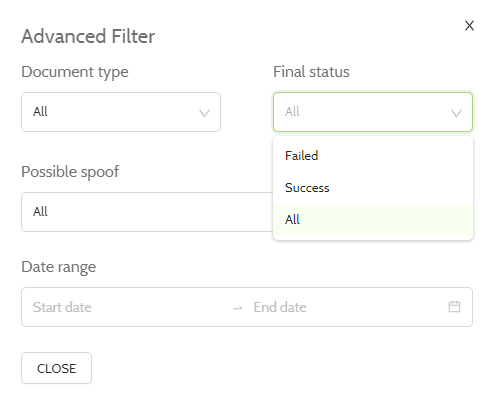Click the Final status label

[x=311, y=72]
